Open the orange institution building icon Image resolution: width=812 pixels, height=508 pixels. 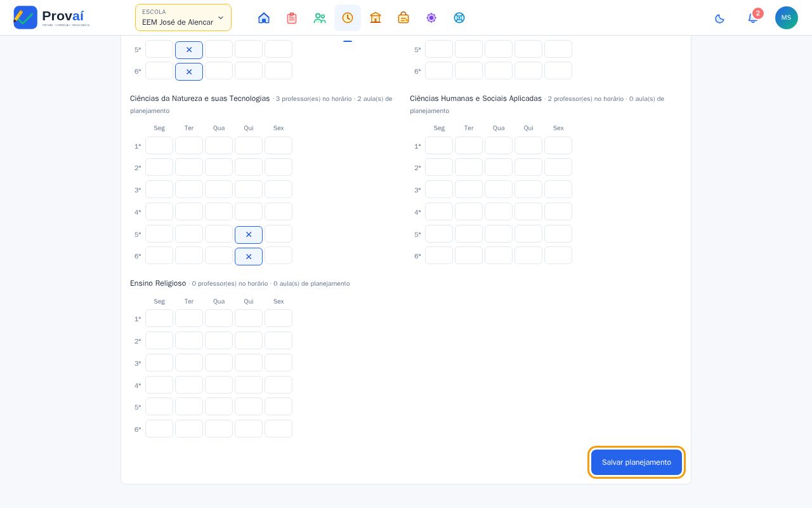point(376,18)
